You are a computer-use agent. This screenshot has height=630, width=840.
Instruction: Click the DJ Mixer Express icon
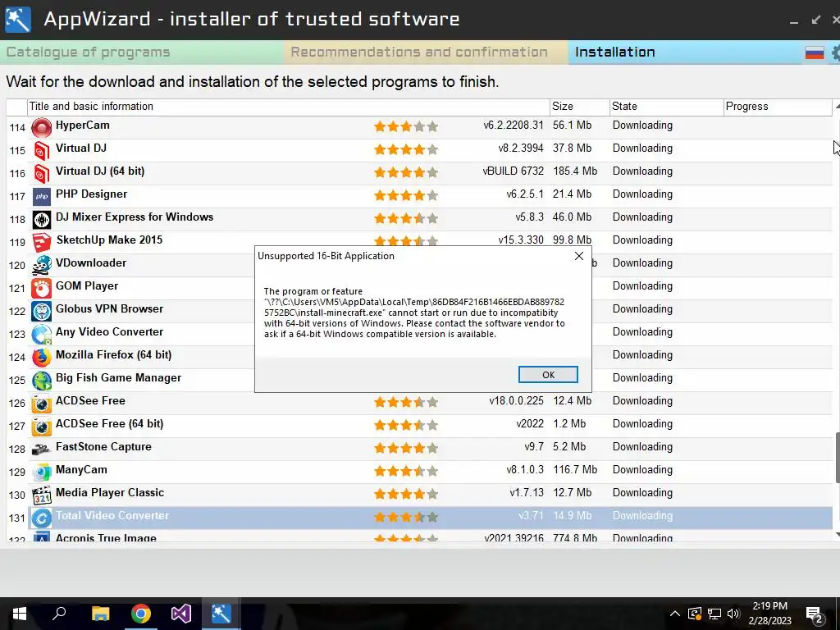[41, 220]
